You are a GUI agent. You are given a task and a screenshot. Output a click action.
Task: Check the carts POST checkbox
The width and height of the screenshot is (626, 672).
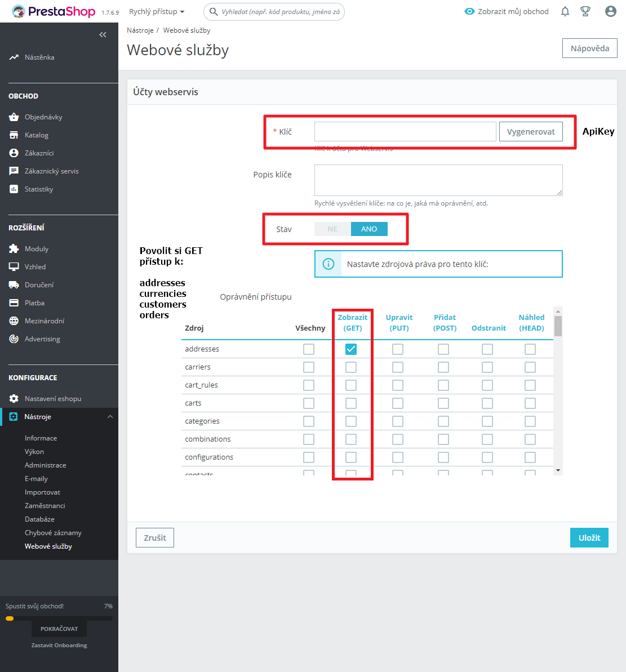[x=443, y=403]
